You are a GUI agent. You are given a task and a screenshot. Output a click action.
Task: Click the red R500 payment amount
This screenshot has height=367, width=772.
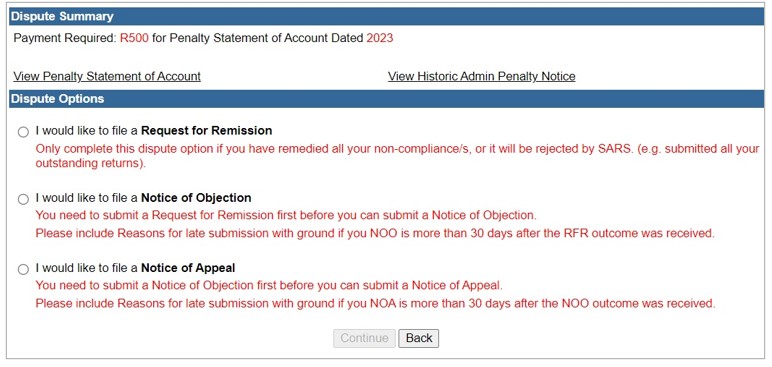[x=134, y=38]
